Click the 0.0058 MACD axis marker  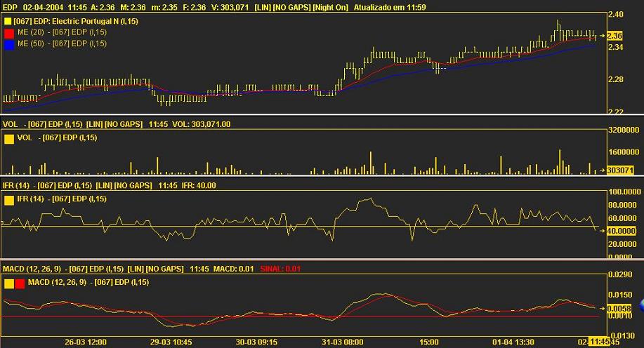619,308
